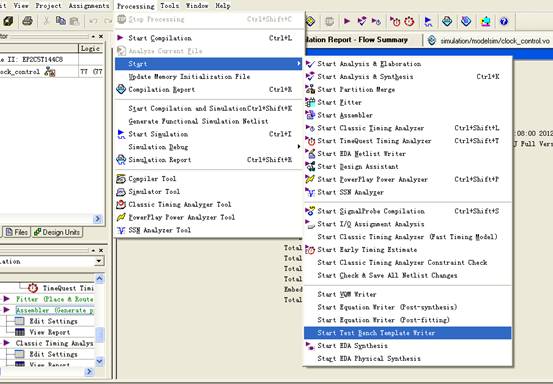Screen dimensions: 553x384
Task: Select Generate Functional Simulation Netlist
Action: 209,121
